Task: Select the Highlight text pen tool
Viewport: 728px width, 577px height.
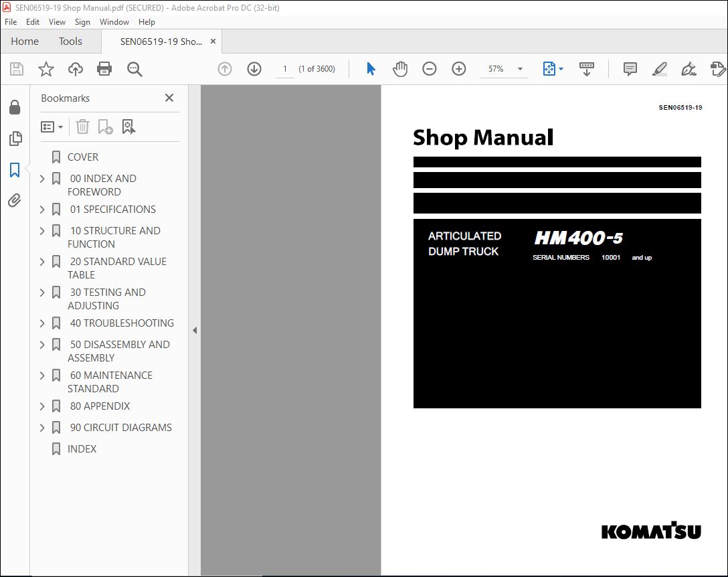Action: pyautogui.click(x=659, y=69)
